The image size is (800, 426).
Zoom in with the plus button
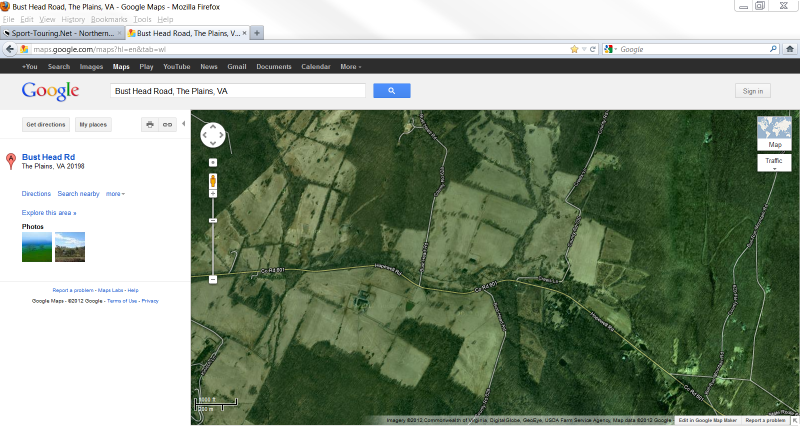point(213,194)
